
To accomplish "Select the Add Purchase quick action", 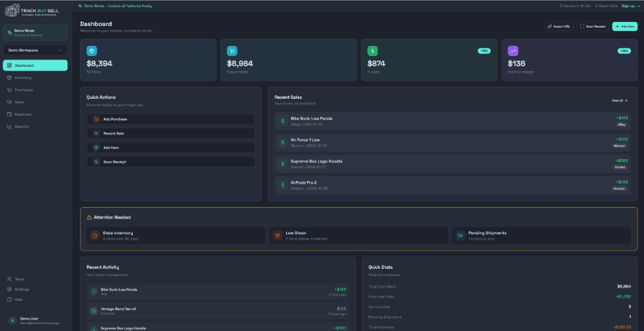I will (x=171, y=119).
